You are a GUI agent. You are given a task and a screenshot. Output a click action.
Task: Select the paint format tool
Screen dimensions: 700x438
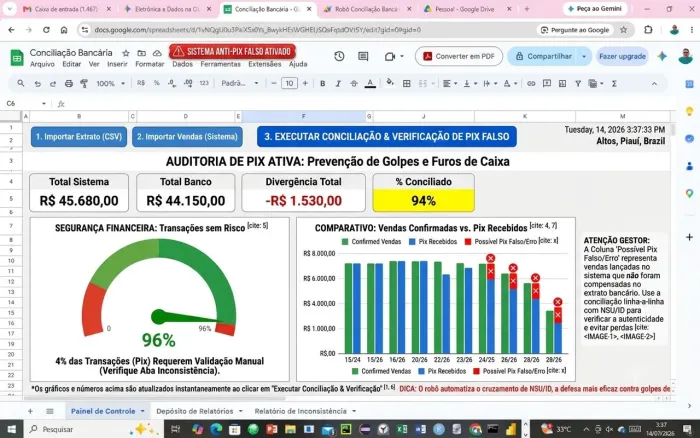[83, 83]
